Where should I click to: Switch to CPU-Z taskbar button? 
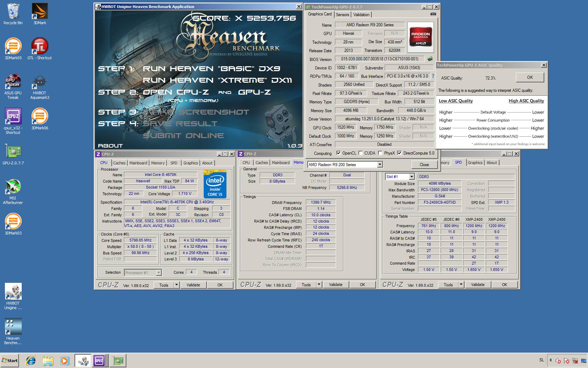click(100, 361)
